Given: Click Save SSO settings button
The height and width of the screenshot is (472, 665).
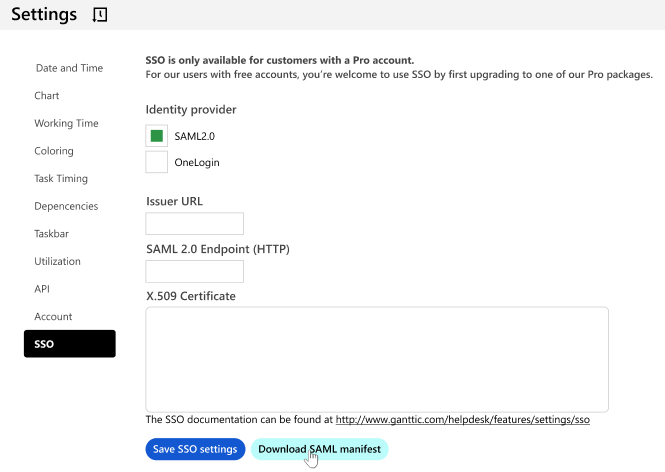Looking at the screenshot, I should [x=195, y=449].
